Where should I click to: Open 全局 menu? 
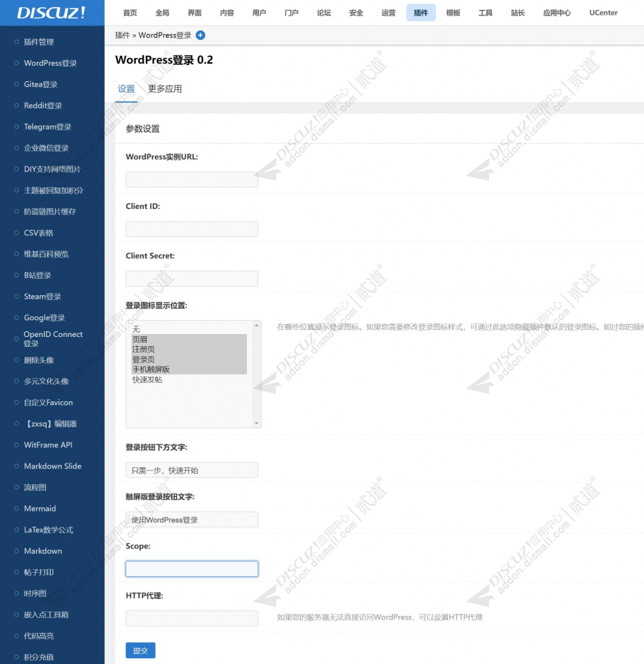coord(162,13)
